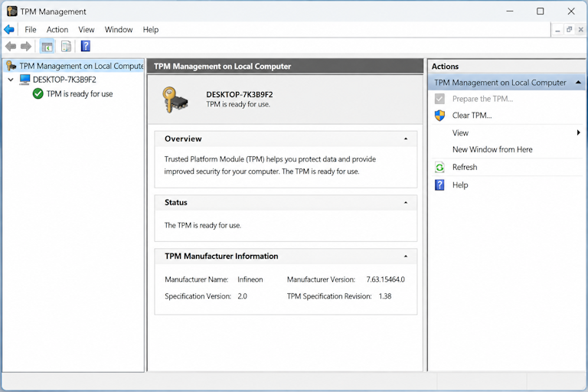588x392 pixels.
Task: Click the Show/Hide Action Pane toolbar icon
Action: click(66, 47)
